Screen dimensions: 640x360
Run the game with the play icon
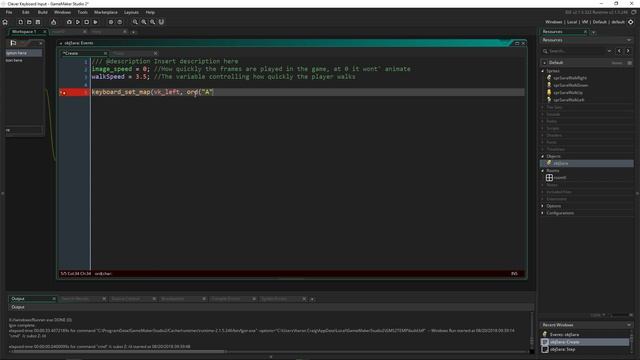click(x=78, y=22)
